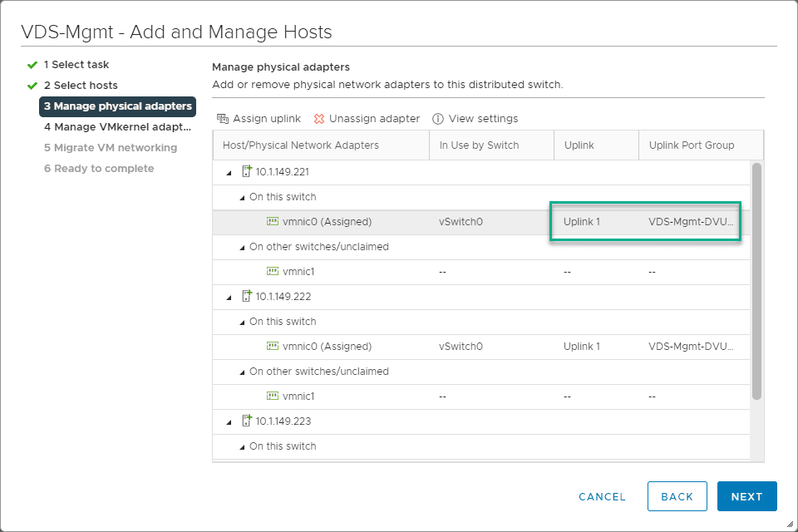Collapse the 10.1.149.223 host tree node
This screenshot has width=798, height=532.
tap(229, 422)
